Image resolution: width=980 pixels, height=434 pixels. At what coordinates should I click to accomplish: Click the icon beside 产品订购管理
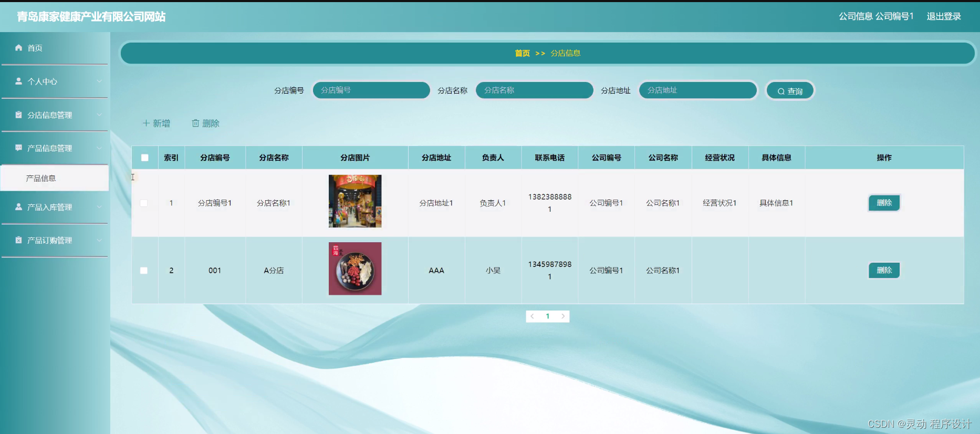click(19, 240)
